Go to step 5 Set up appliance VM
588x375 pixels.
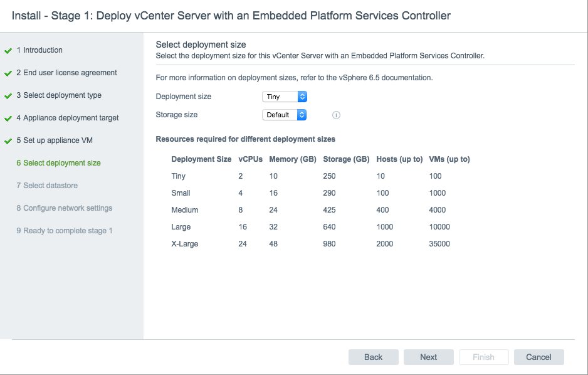click(x=55, y=140)
